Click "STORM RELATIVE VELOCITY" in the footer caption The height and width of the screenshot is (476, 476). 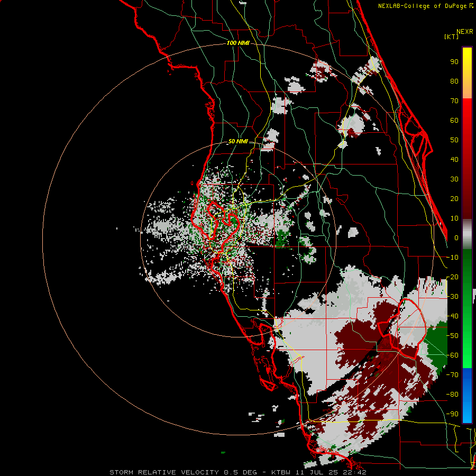coord(164,472)
